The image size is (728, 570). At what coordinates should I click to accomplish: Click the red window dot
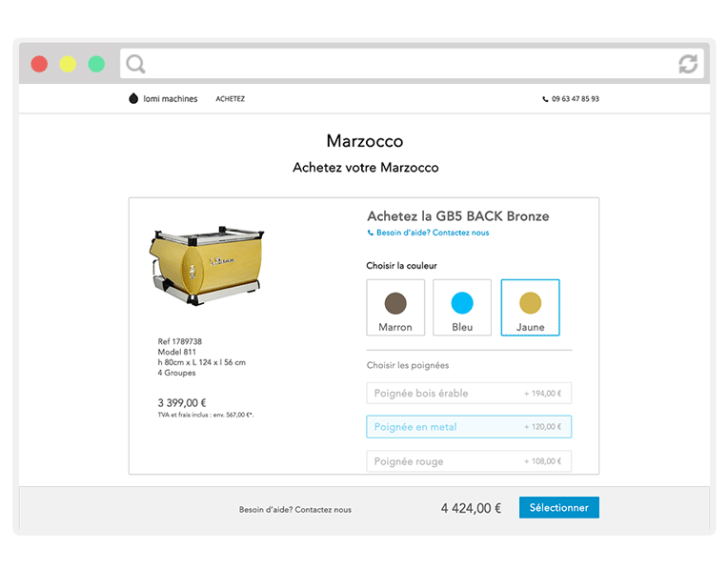point(39,64)
